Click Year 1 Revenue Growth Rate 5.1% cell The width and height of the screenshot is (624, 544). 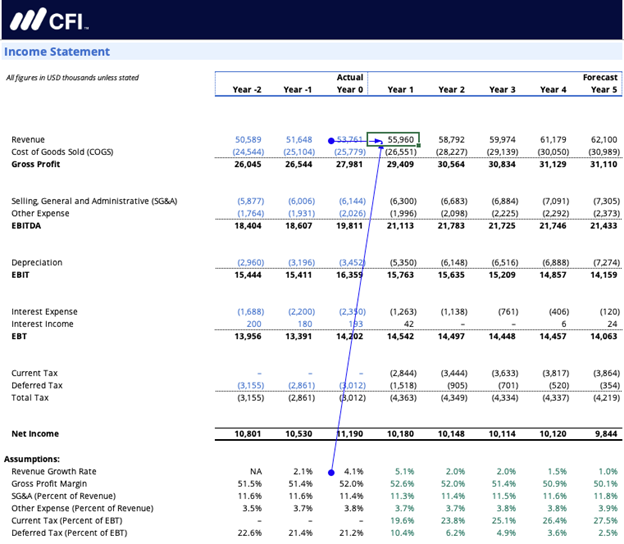pos(403,471)
